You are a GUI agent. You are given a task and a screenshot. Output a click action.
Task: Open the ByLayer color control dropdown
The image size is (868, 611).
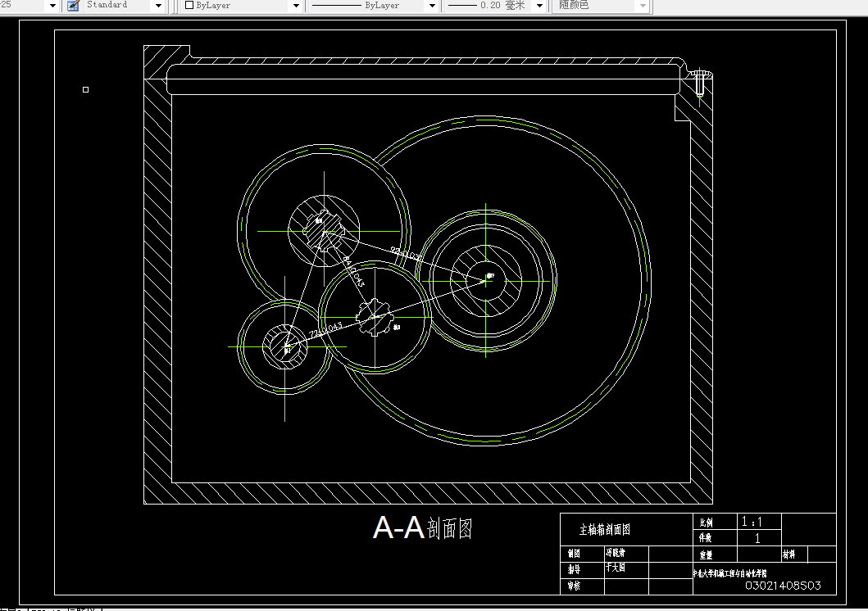(x=296, y=6)
